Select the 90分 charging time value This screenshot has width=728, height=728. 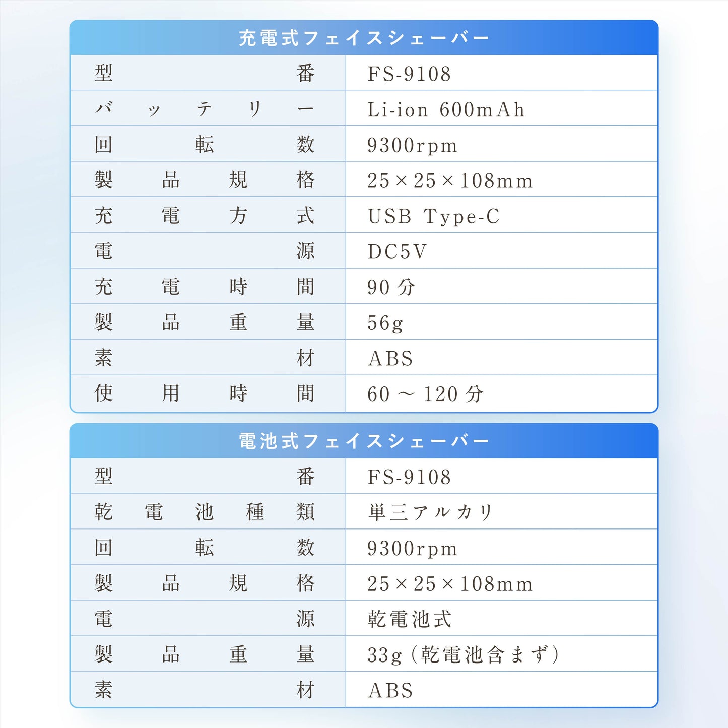coord(393,287)
